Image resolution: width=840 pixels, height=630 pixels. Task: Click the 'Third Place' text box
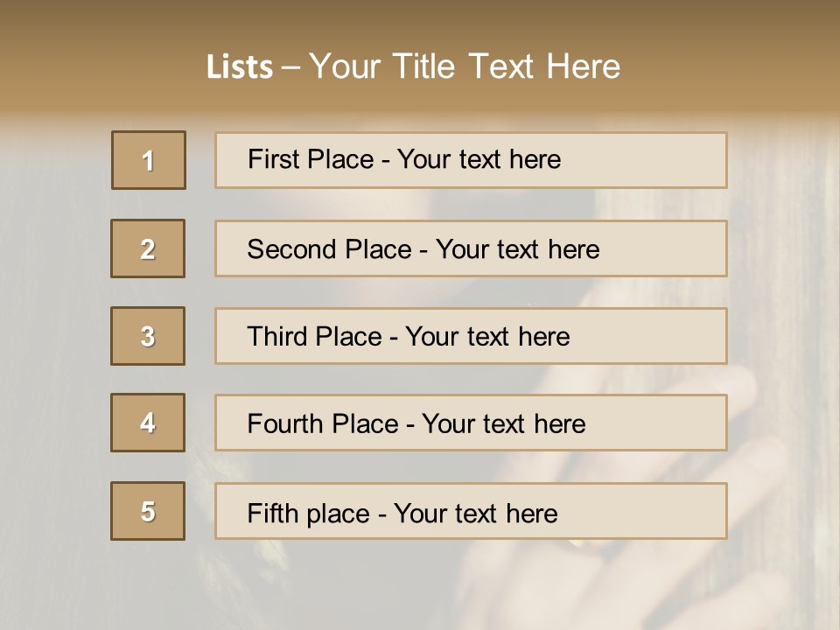471,336
